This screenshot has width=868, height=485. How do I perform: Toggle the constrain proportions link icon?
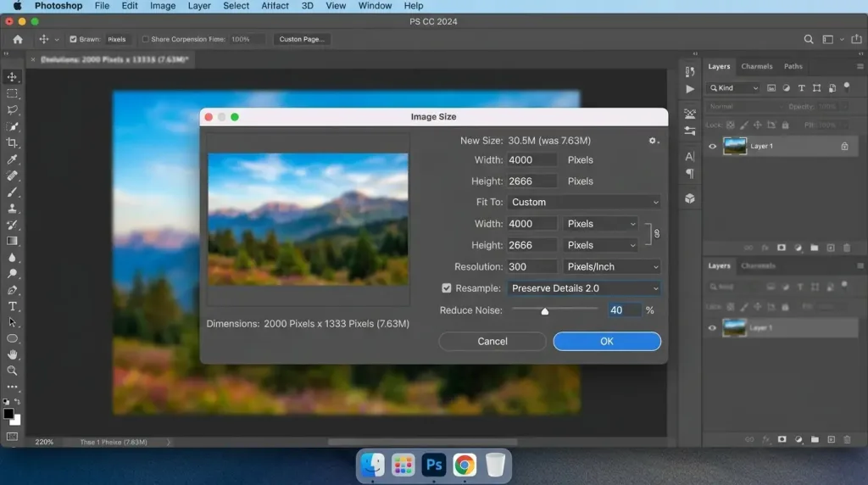pos(657,234)
